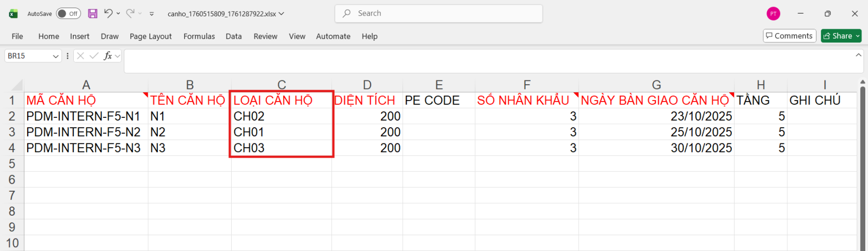This screenshot has height=251, width=868.
Task: Click the Excel app logo icon
Action: (14, 14)
